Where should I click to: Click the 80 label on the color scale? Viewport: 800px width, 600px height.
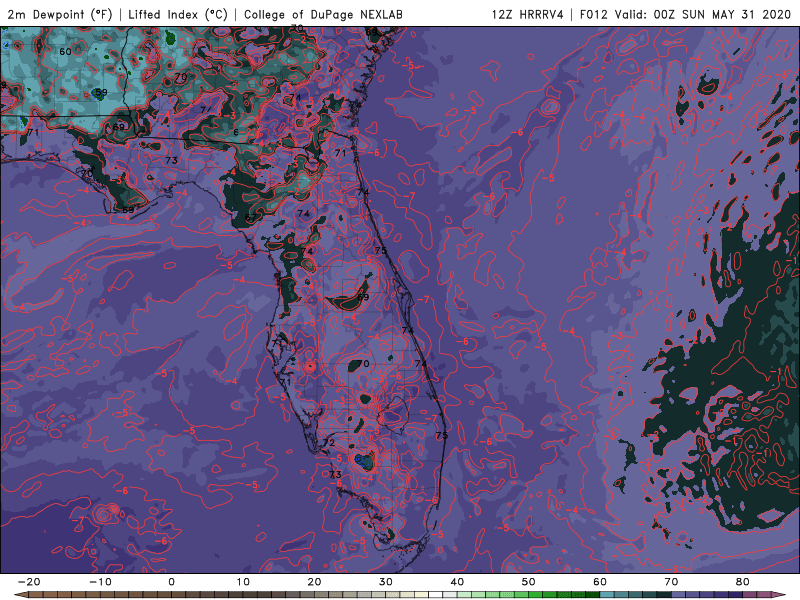743,582
